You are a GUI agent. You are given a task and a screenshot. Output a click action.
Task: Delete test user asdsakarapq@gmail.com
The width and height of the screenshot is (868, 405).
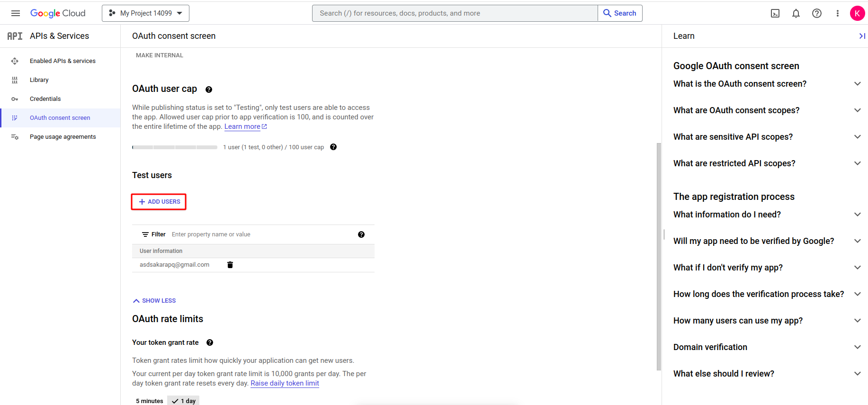pos(230,265)
